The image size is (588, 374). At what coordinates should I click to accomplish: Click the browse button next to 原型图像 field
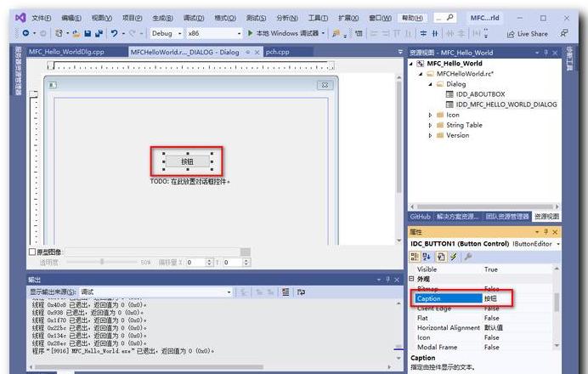[x=246, y=252]
